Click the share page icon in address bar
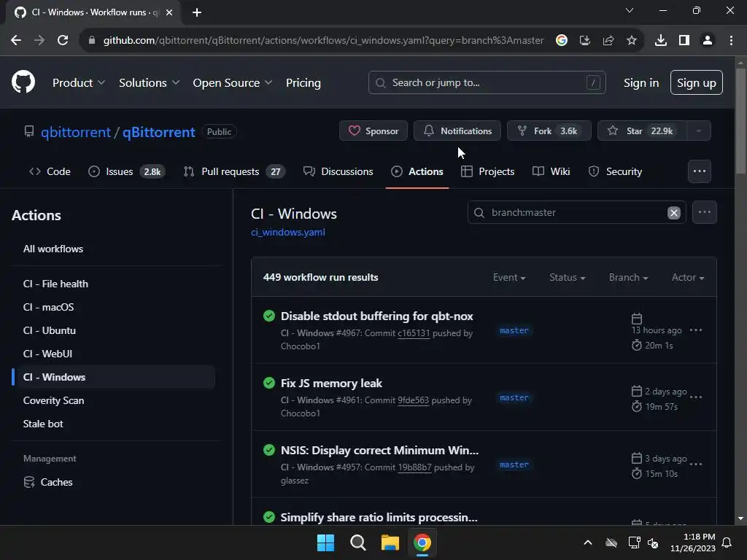747x560 pixels. click(608, 41)
